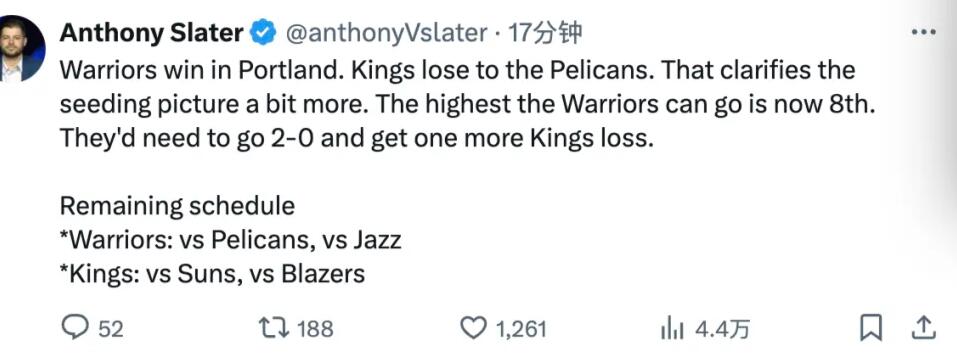The image size is (957, 361).
Task: Click the Warriors vs Pelicans, Jazz line
Action: pyautogui.click(x=231, y=239)
